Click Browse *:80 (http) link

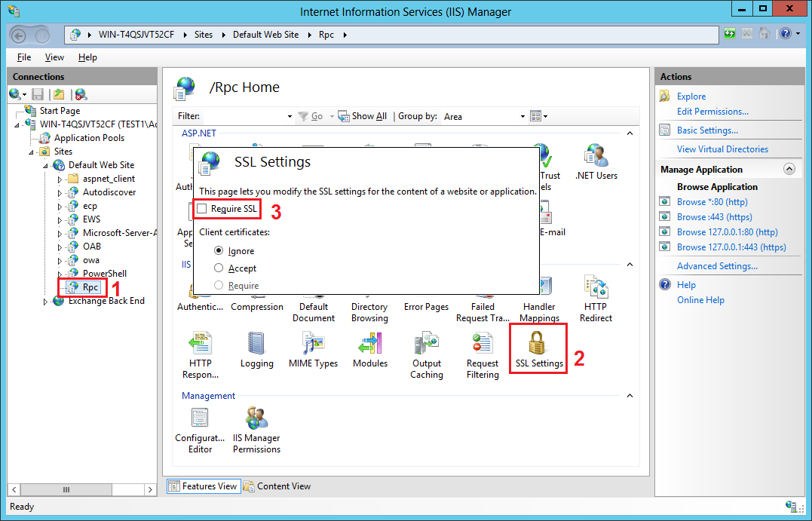(712, 202)
